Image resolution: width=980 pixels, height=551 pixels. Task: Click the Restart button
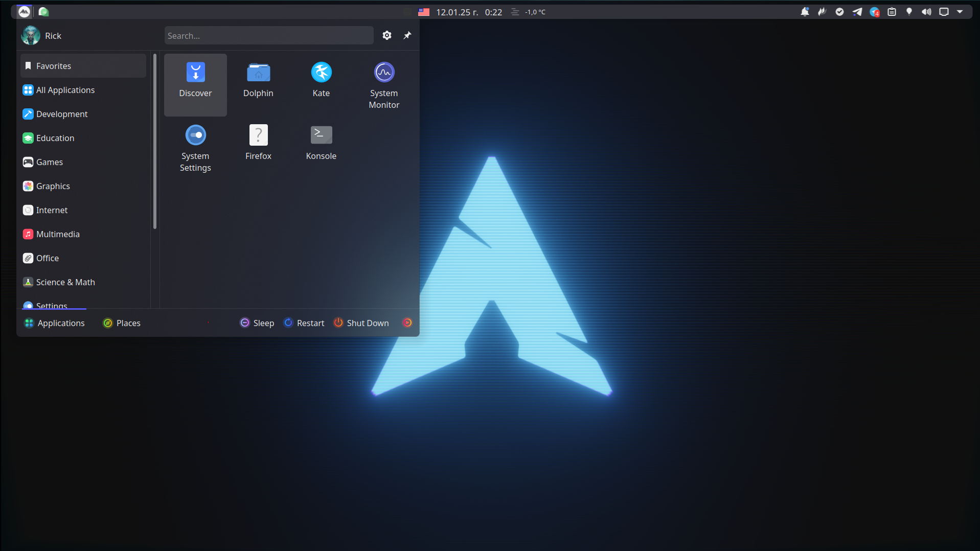[304, 323]
